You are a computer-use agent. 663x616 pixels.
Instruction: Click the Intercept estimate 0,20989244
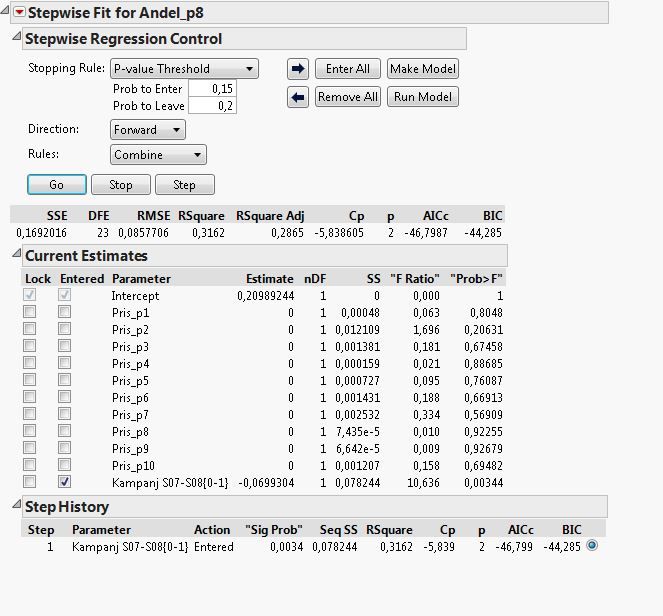pos(266,296)
